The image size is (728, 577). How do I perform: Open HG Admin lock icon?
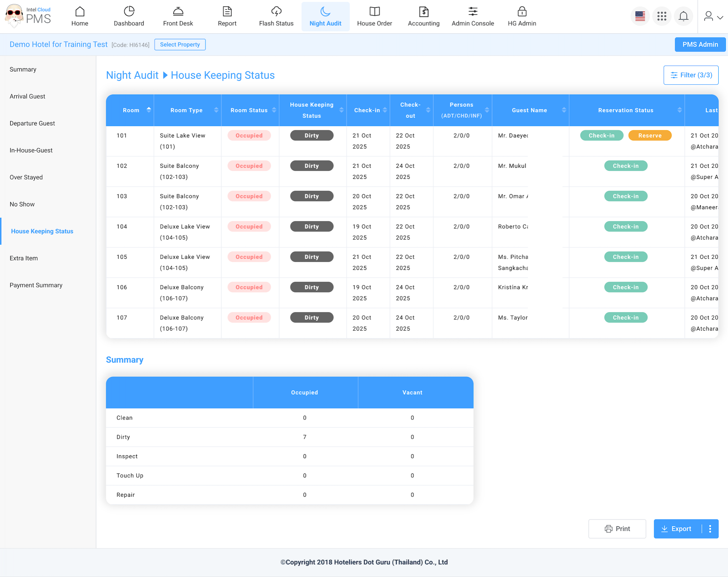tap(522, 12)
